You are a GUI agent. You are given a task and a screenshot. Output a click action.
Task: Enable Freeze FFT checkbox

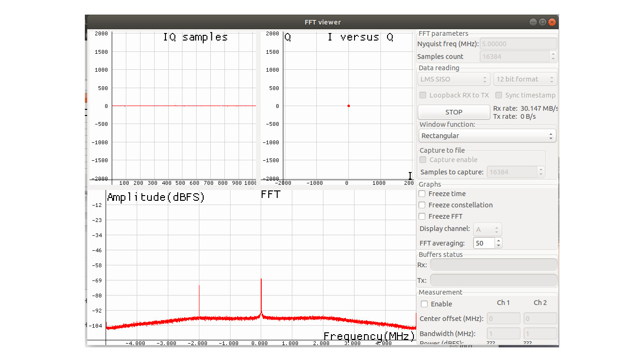tap(422, 216)
